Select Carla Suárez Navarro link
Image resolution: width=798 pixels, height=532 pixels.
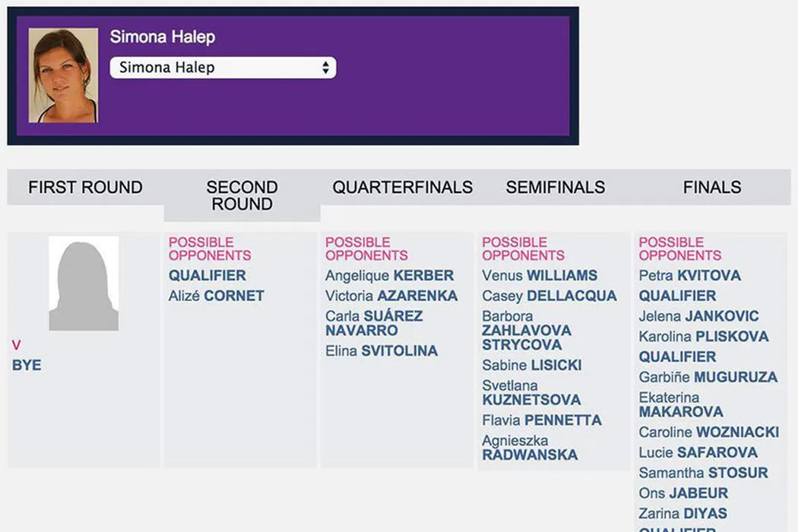pos(373,323)
